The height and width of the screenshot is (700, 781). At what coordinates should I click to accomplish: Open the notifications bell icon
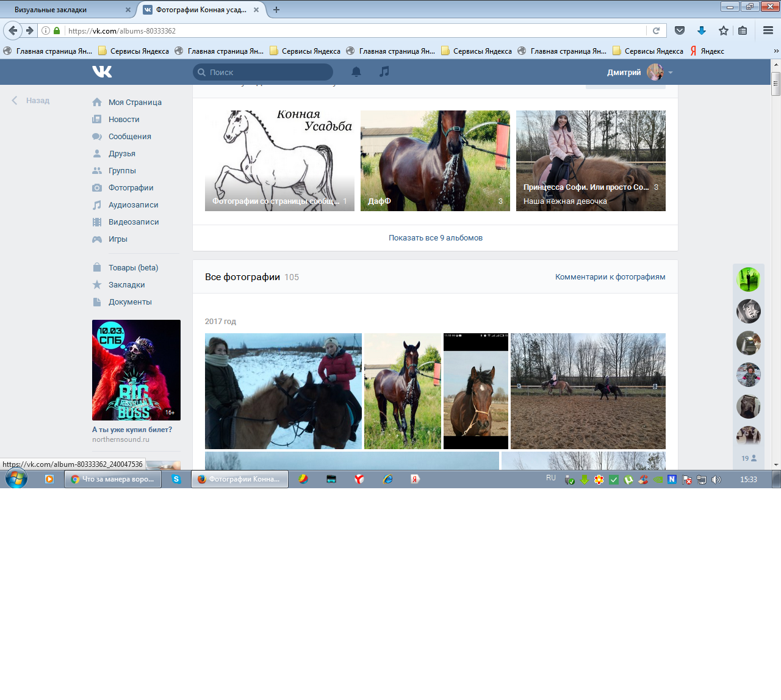(356, 72)
